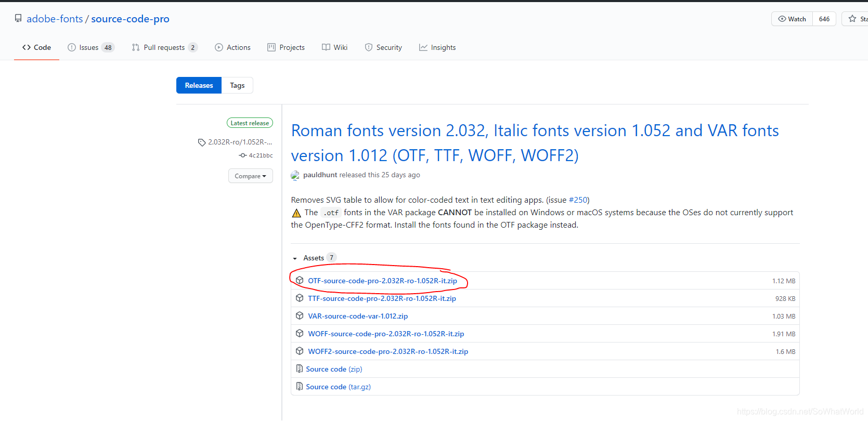Click the package icon beside the WOFF zip
The height and width of the screenshot is (421, 868).
tap(300, 333)
